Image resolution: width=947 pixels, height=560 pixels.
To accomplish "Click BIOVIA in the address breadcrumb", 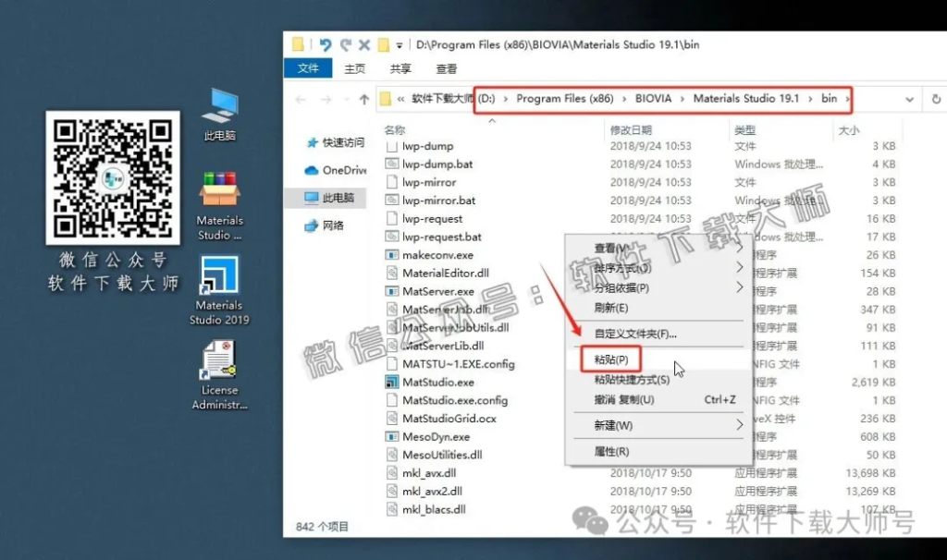I will click(653, 99).
